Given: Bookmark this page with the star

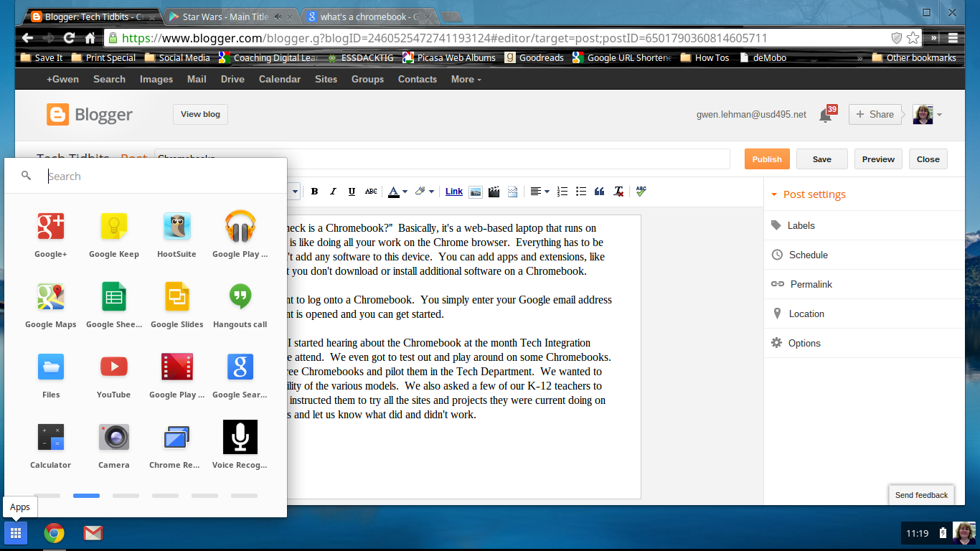Looking at the screenshot, I should (913, 38).
